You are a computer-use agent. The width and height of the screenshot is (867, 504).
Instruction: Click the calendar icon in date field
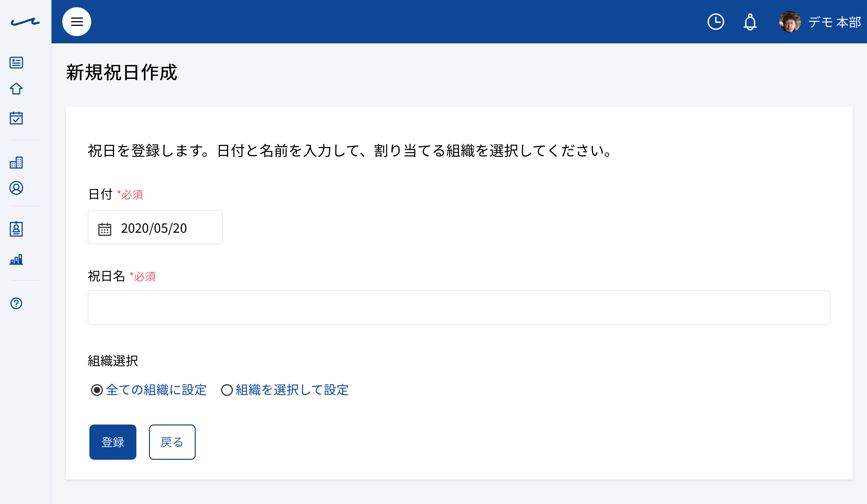[x=104, y=229]
